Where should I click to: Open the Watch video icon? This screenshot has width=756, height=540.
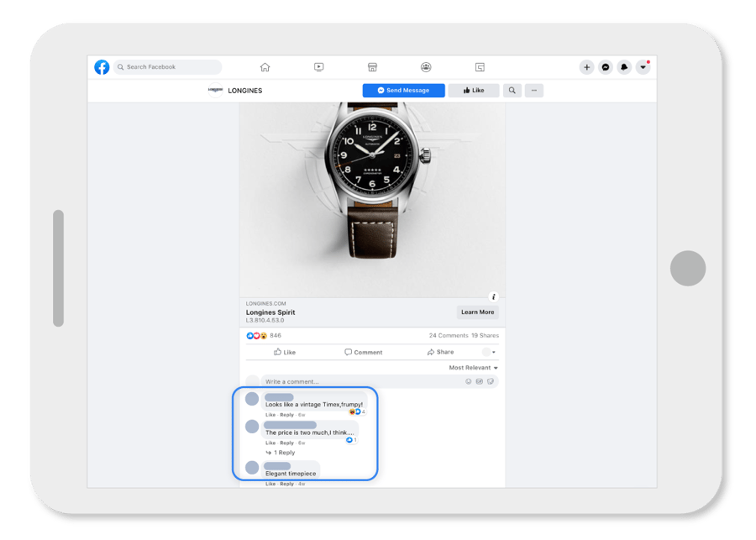[x=318, y=67]
